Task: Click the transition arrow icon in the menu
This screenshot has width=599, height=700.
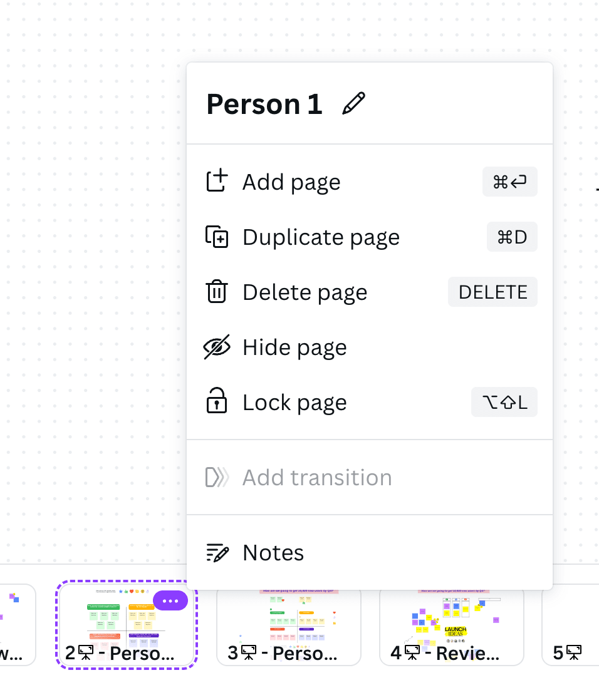Action: click(217, 477)
